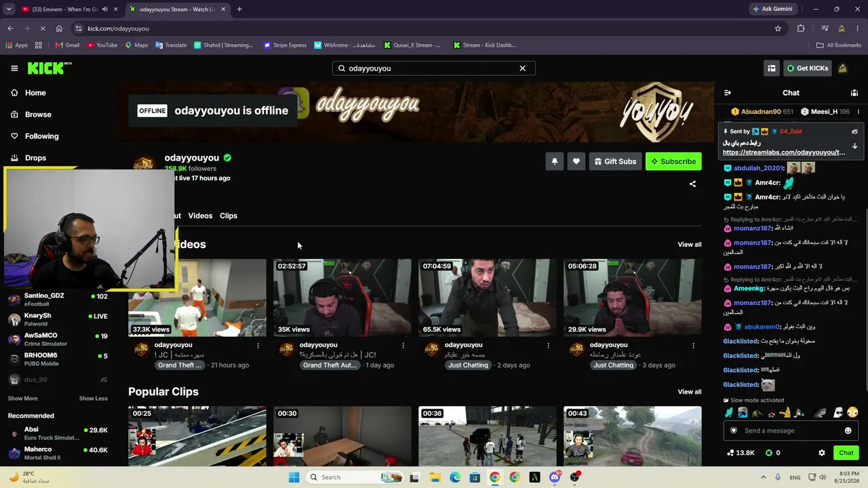Click the KICKs balance icon in chat

769,453
